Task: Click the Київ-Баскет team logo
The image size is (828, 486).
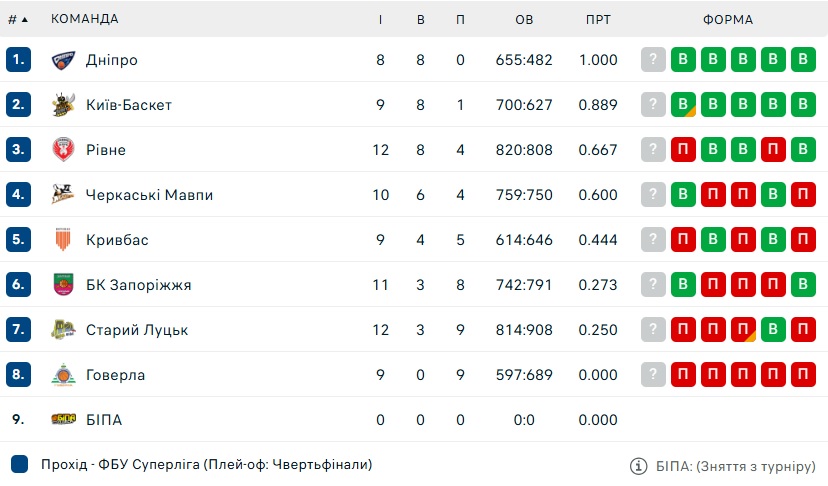Action: click(63, 105)
